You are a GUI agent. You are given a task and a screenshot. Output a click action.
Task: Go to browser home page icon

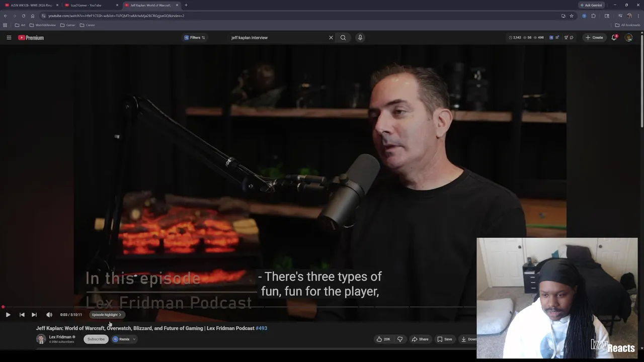pyautogui.click(x=33, y=16)
